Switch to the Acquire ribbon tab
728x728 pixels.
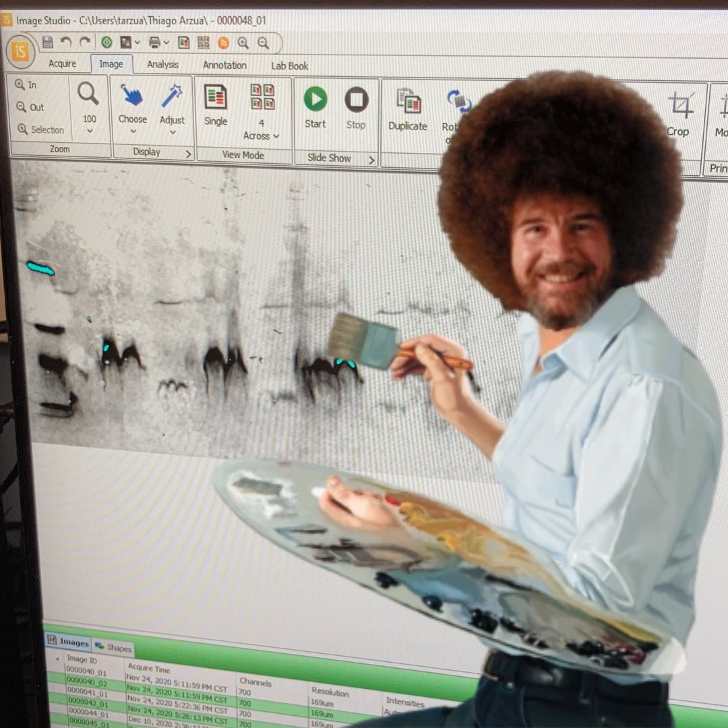coord(62,63)
